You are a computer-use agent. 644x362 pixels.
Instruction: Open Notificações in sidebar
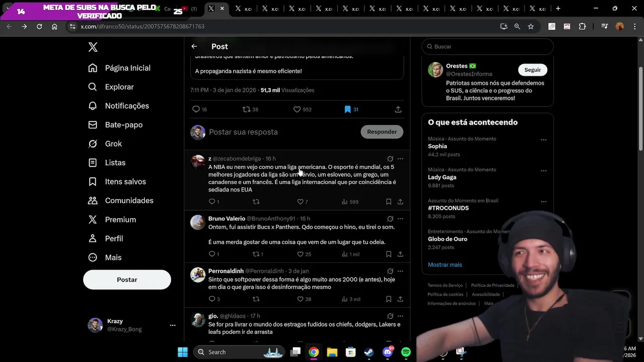click(119, 106)
